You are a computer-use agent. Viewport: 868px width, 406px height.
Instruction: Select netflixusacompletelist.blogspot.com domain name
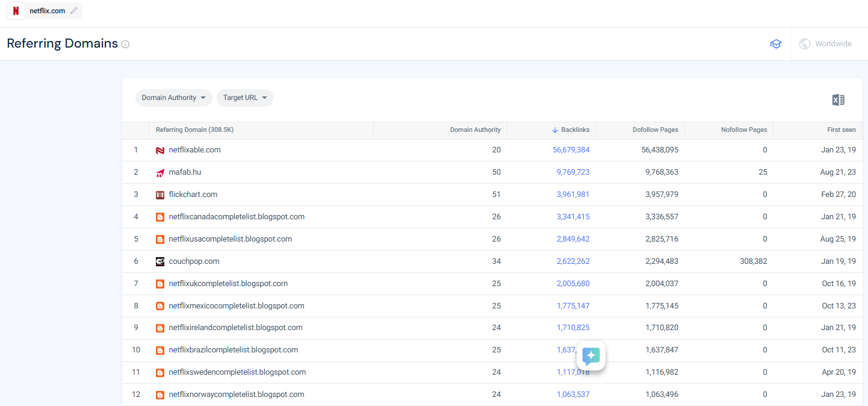[231, 239]
